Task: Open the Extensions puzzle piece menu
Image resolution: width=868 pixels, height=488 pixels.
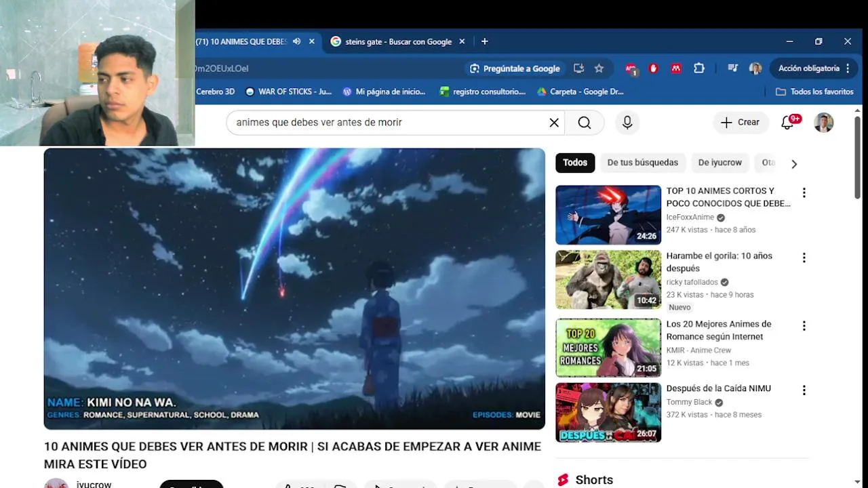Action: [x=699, y=68]
